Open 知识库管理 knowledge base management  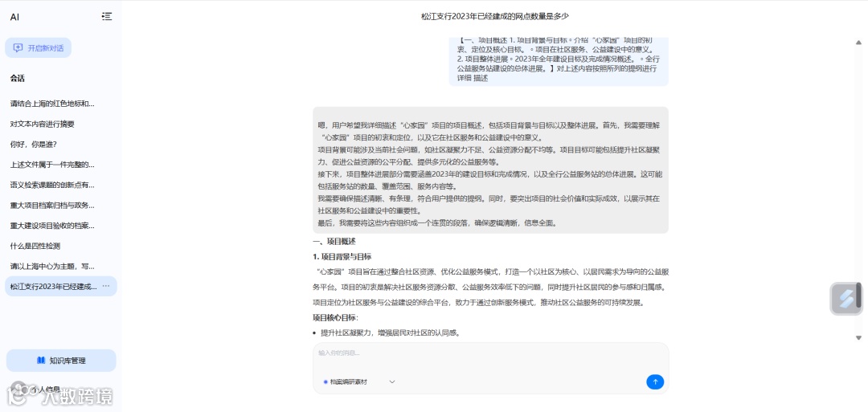coord(61,361)
